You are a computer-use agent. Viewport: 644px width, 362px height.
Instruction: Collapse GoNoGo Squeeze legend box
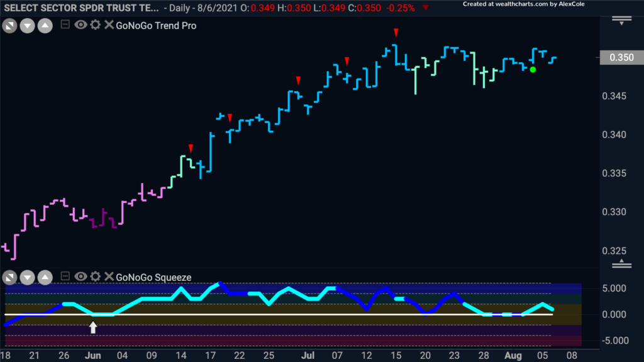[x=65, y=277]
